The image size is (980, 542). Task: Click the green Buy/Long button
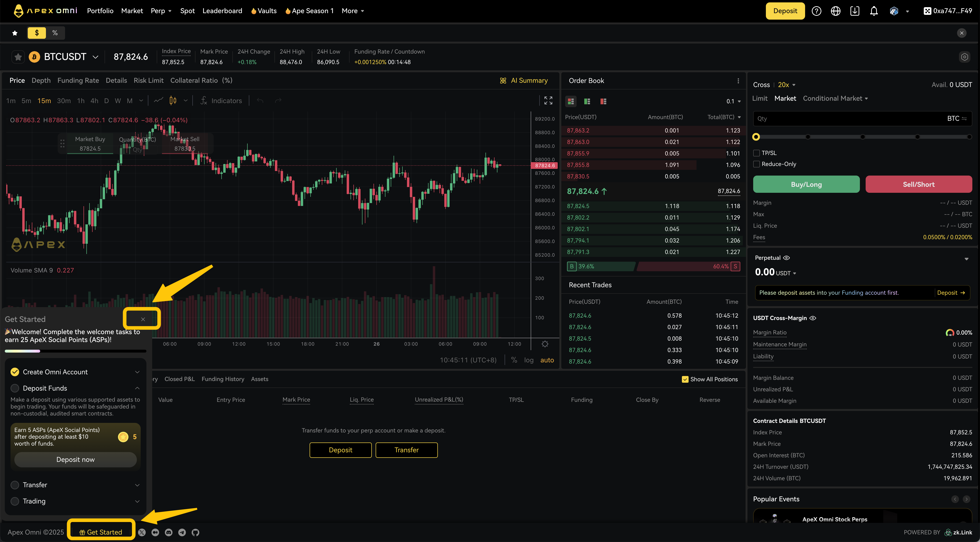click(x=806, y=184)
